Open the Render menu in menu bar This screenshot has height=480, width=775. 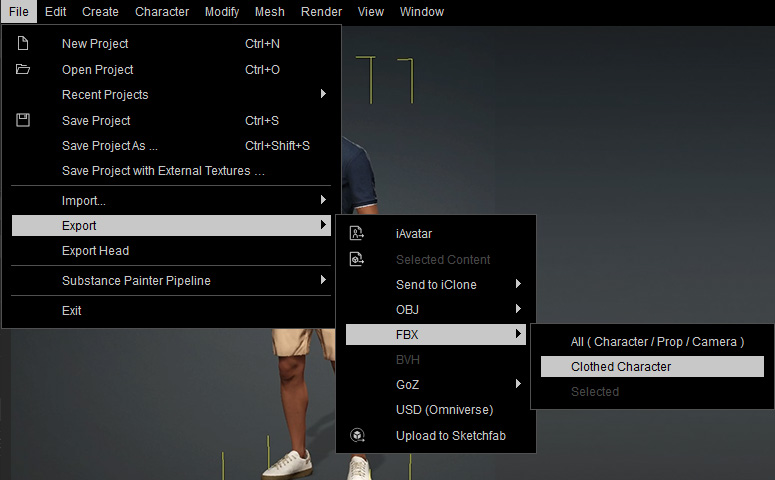[x=320, y=12]
